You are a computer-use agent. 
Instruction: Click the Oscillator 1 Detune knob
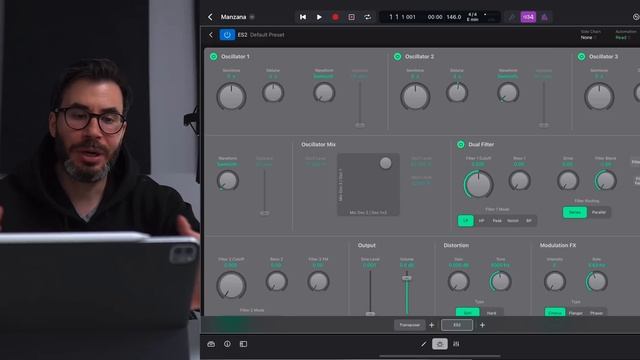273,92
